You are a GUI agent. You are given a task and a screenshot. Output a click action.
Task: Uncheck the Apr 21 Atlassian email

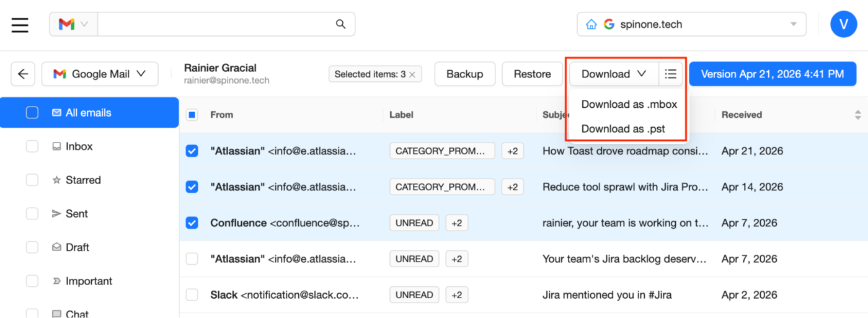pos(192,151)
